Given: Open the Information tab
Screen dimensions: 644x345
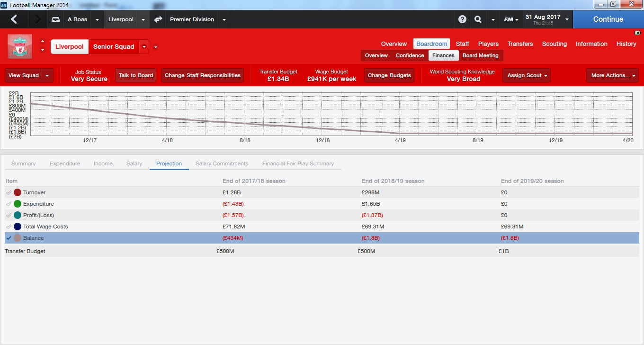Looking at the screenshot, I should point(591,44).
